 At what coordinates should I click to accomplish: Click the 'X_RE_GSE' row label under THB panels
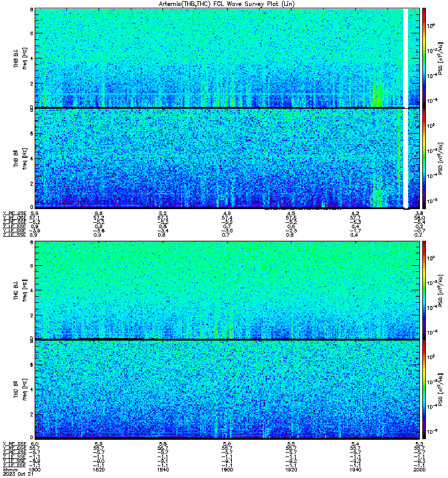tap(14, 213)
